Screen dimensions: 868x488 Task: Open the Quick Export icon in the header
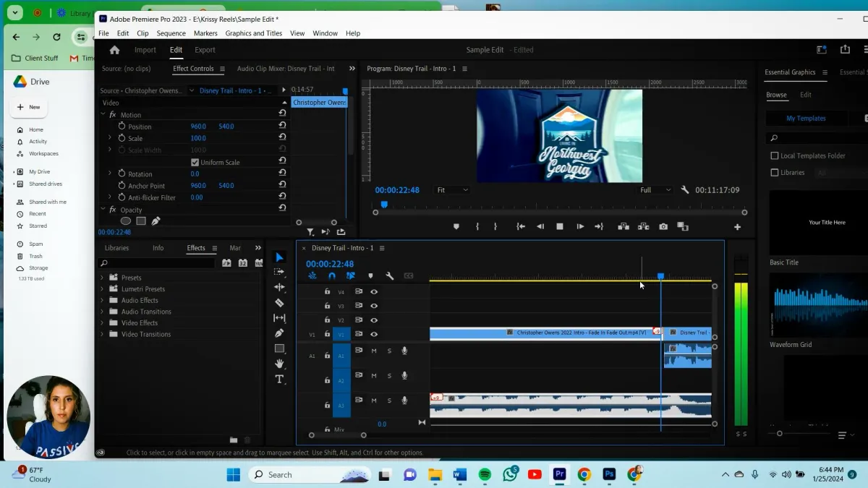pos(845,50)
